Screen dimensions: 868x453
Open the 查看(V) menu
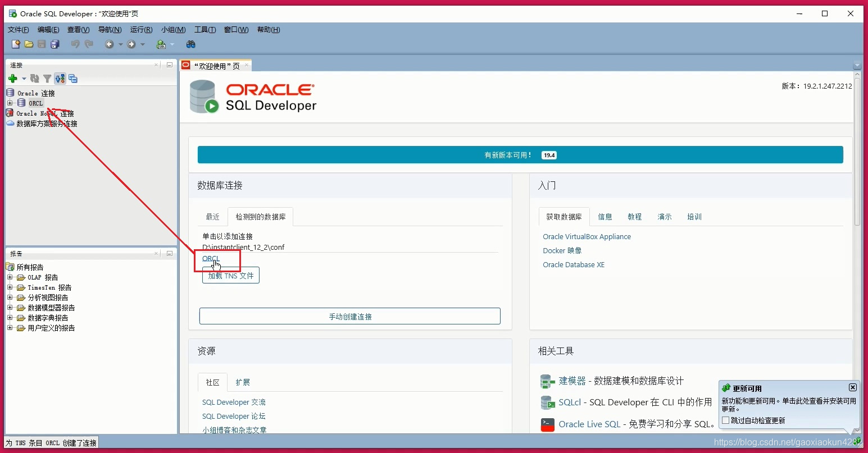click(79, 30)
